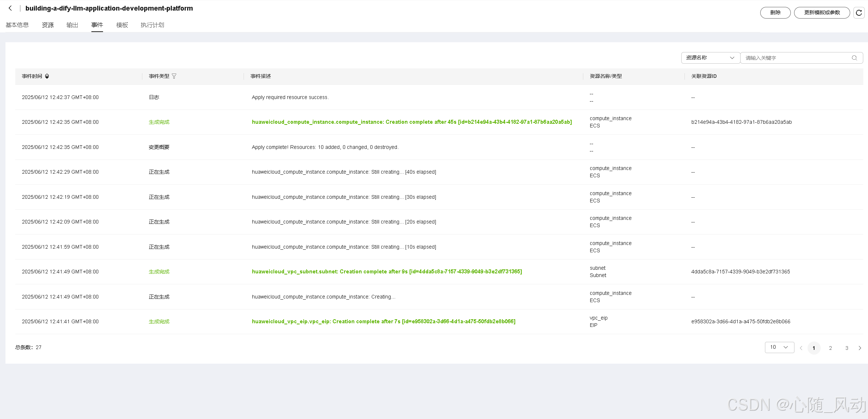868x419 pixels.
Task: Expand the 资源名称 search type dropdown
Action: coord(710,58)
